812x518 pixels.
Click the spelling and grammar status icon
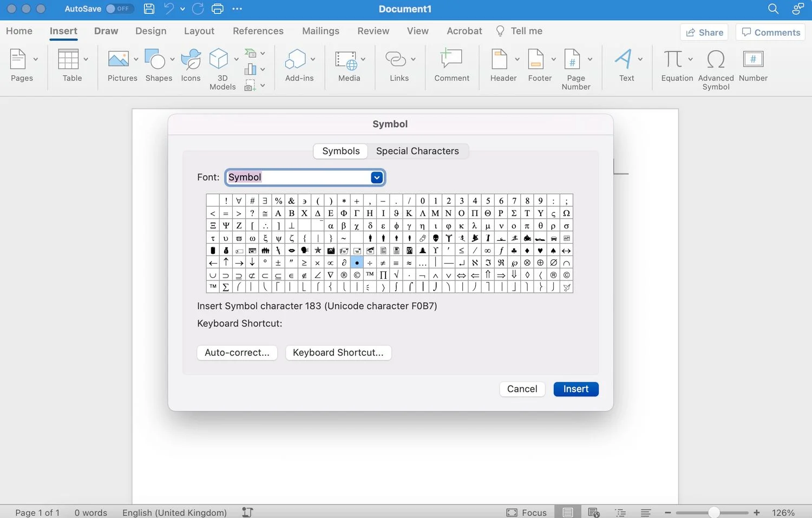247,512
